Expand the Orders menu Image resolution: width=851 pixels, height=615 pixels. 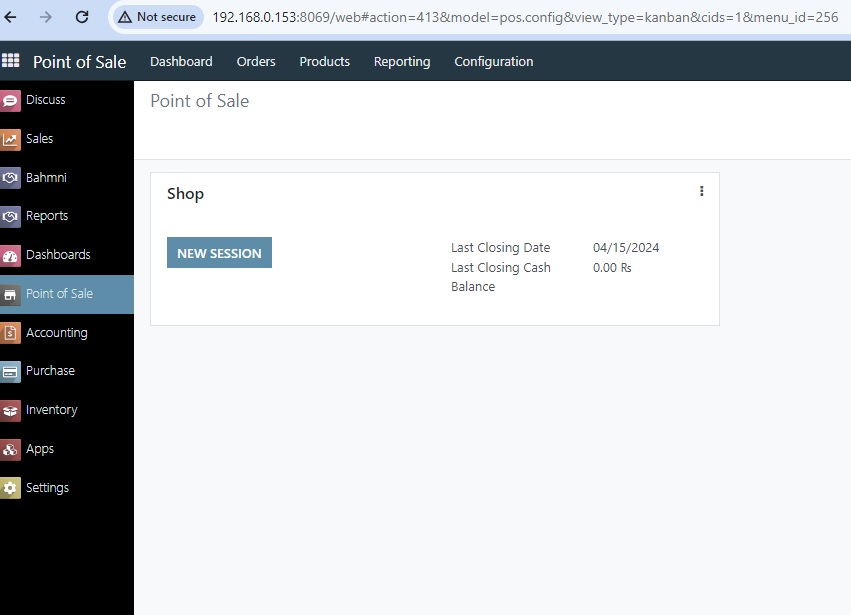[x=256, y=62]
